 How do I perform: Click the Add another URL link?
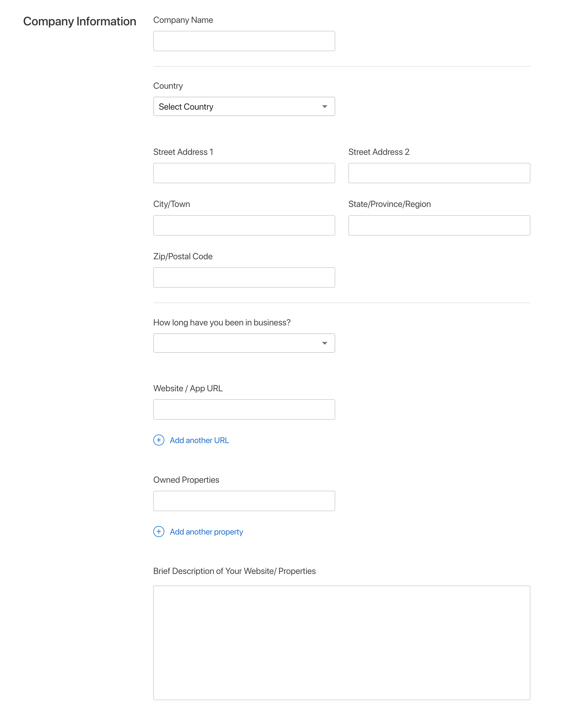199,440
